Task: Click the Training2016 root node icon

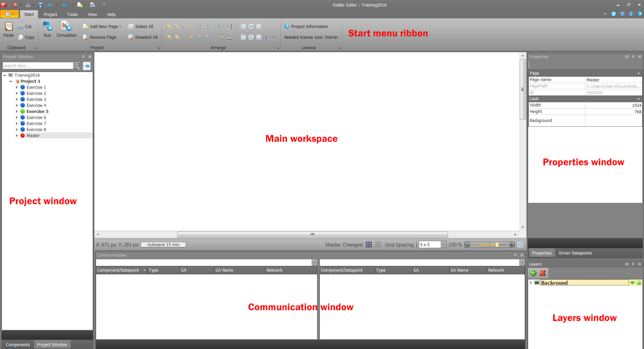Action: (11, 75)
